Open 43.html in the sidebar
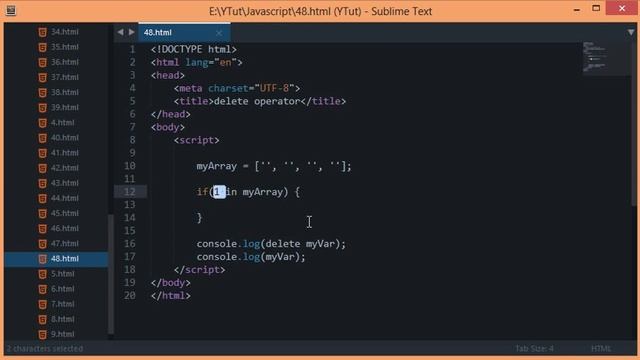640x360 pixels. (x=64, y=183)
